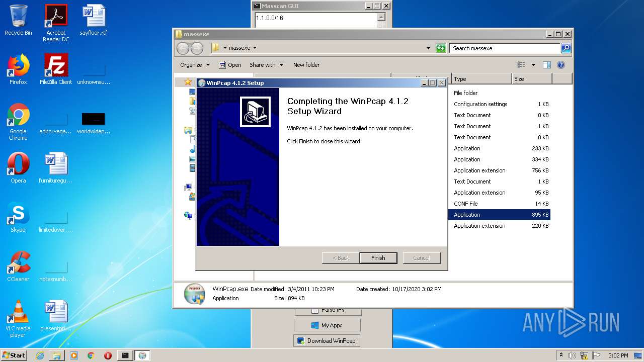
Task: Click massexe breadcrumb in address bar
Action: click(x=239, y=48)
